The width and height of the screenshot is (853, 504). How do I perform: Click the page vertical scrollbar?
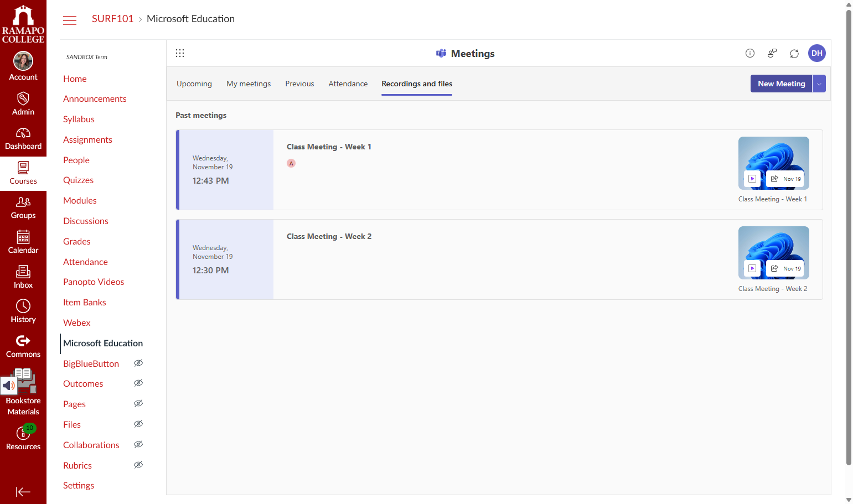849,238
